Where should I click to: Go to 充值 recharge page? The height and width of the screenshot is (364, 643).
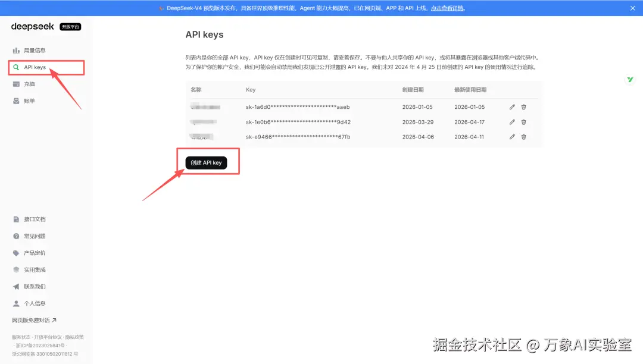[29, 84]
